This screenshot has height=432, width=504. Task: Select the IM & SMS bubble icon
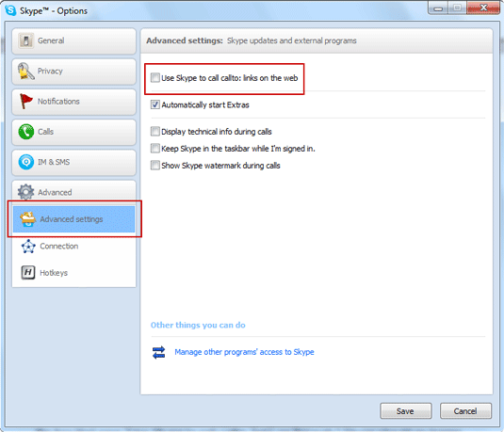26,162
